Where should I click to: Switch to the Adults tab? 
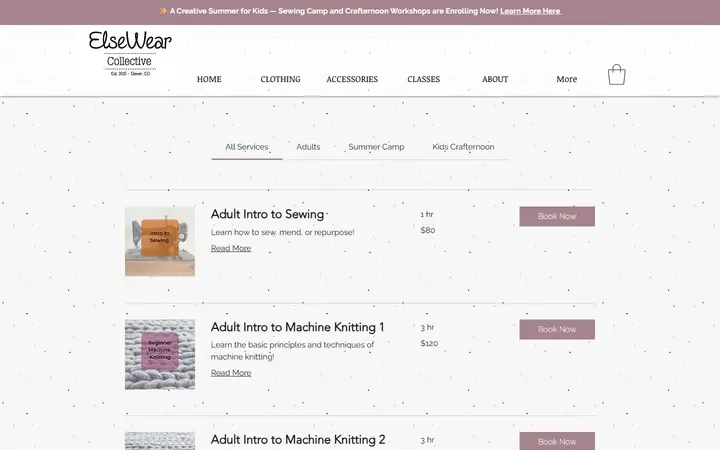pyautogui.click(x=308, y=147)
